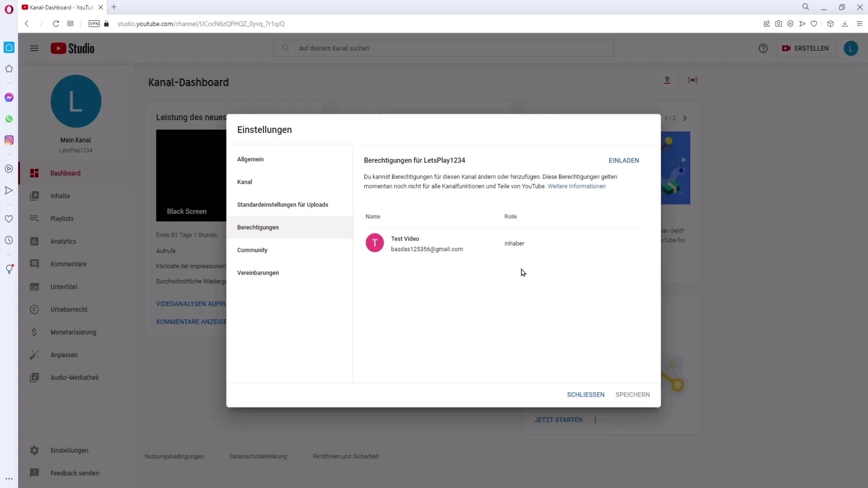Open the Monetarisierung icon in sidebar

(x=33, y=333)
